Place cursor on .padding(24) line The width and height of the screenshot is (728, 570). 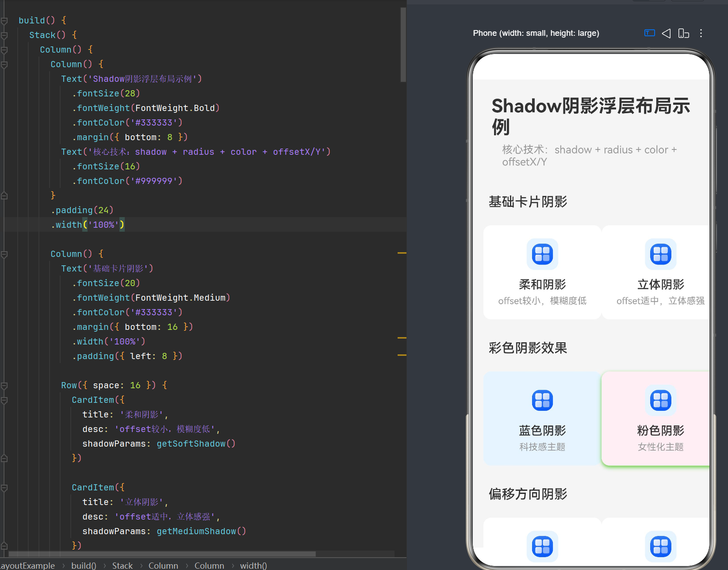82,210
